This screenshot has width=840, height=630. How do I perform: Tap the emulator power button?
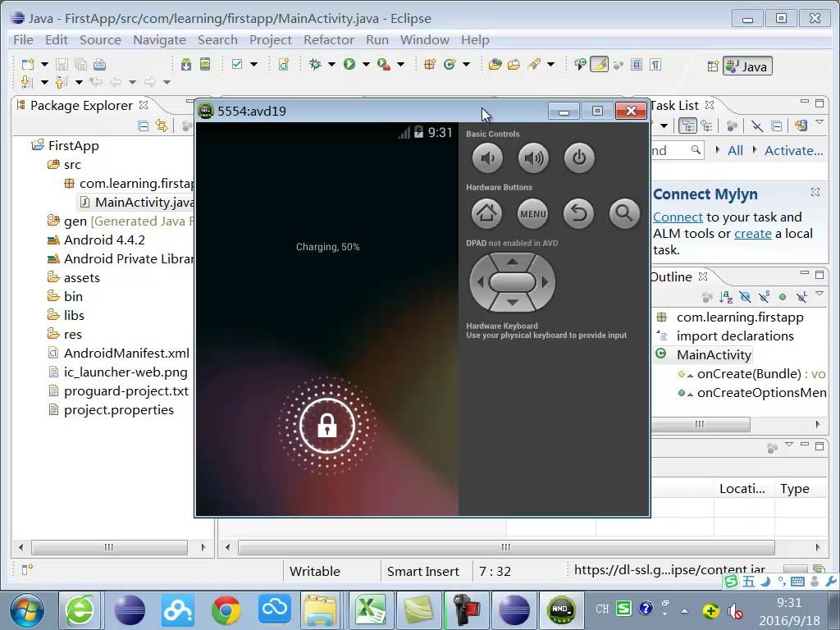[x=579, y=158]
